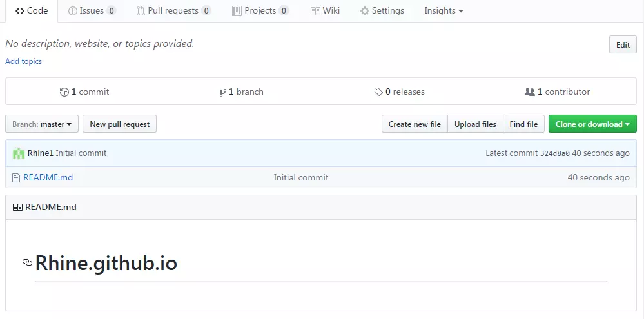Click the Add topics link

[23, 61]
